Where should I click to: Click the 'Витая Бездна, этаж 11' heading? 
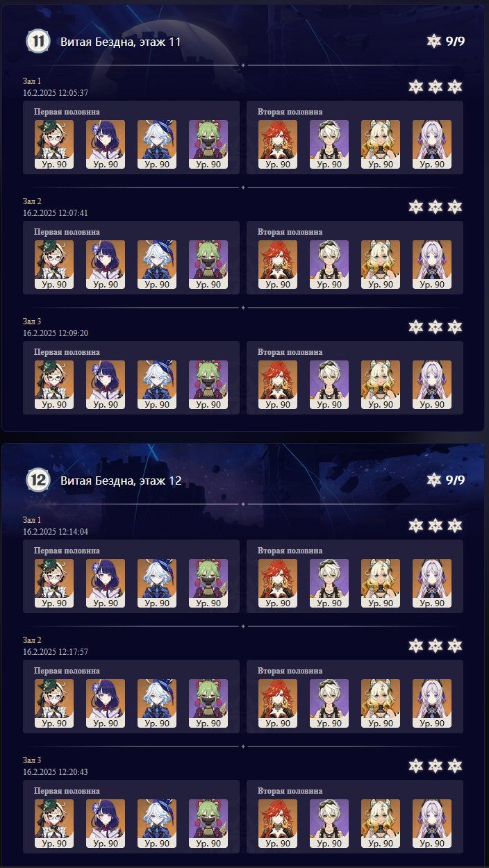(121, 42)
